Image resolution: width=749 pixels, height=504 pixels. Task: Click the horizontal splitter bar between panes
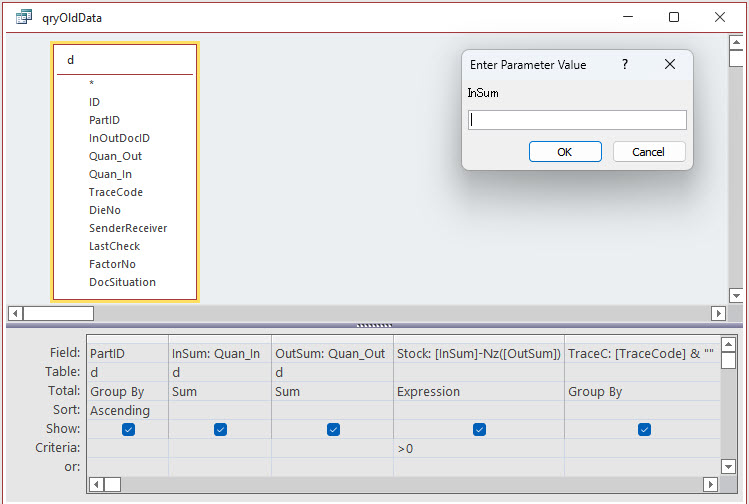tap(374, 325)
